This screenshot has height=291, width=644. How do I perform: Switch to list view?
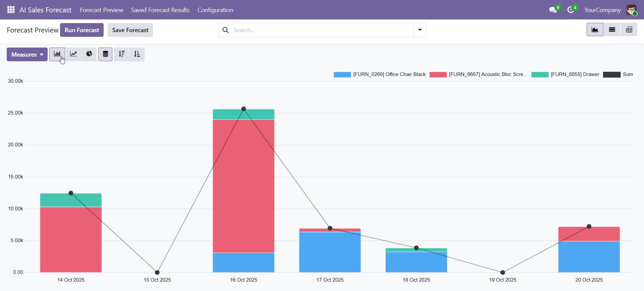[x=612, y=30]
